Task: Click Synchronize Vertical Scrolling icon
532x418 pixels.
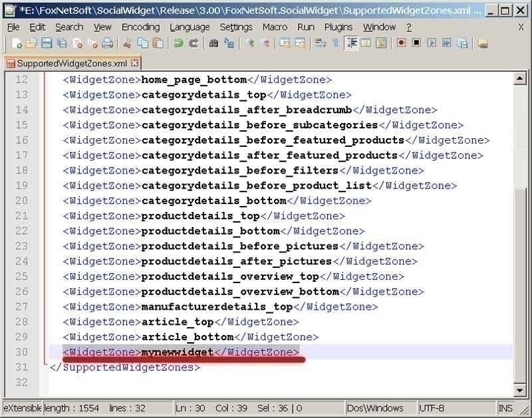Action: click(285, 43)
